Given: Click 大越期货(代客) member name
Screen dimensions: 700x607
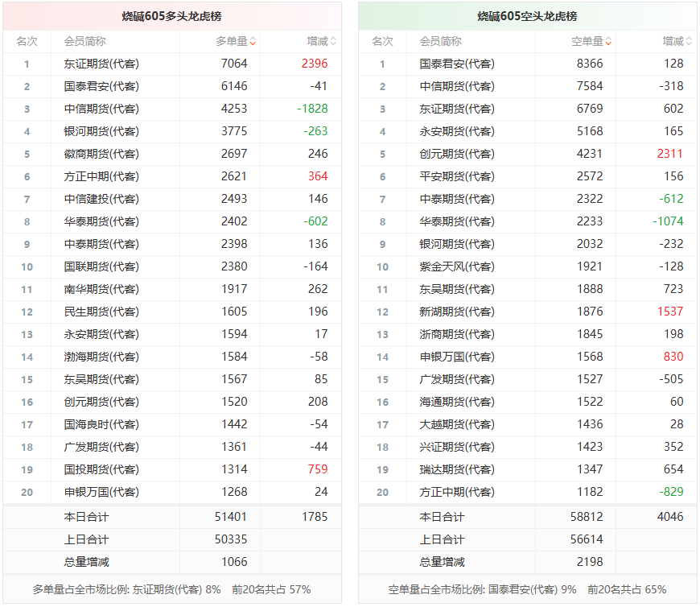Looking at the screenshot, I should pyautogui.click(x=457, y=425).
